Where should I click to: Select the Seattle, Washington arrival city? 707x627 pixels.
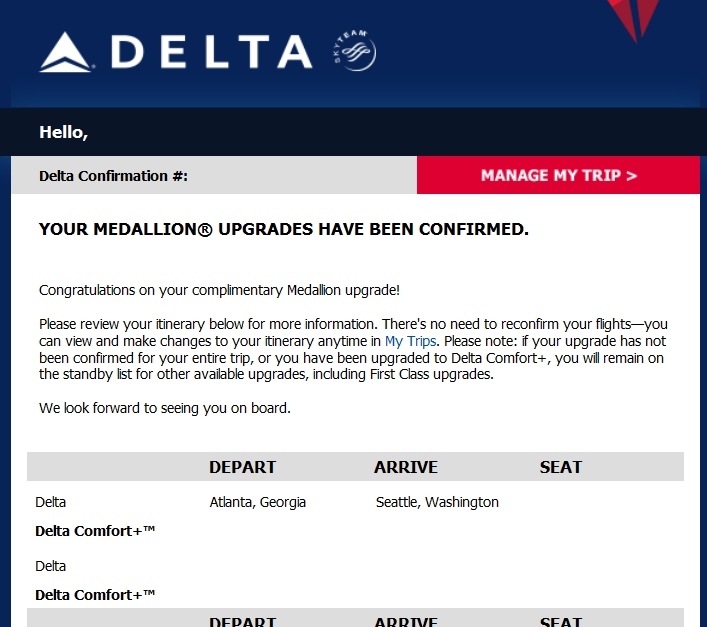437,502
